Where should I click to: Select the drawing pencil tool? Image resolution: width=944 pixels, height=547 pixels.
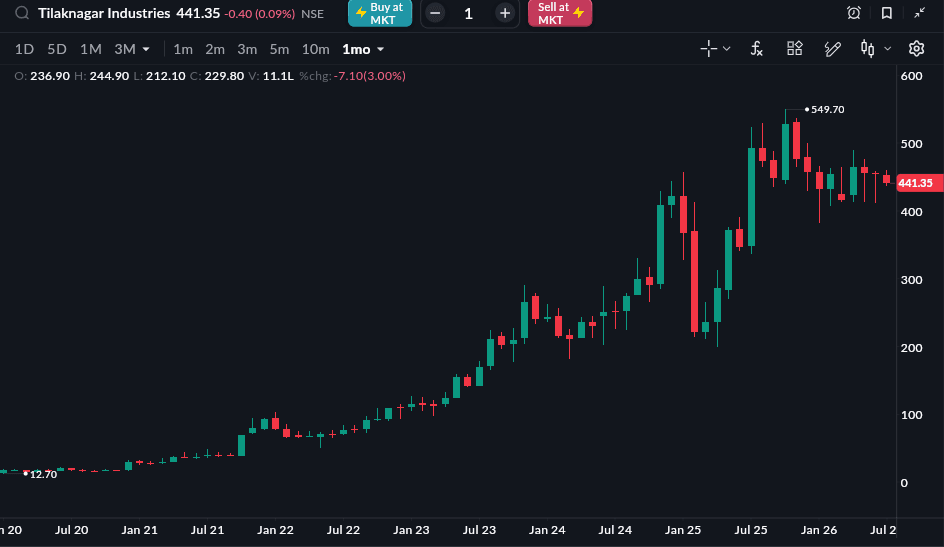click(833, 49)
